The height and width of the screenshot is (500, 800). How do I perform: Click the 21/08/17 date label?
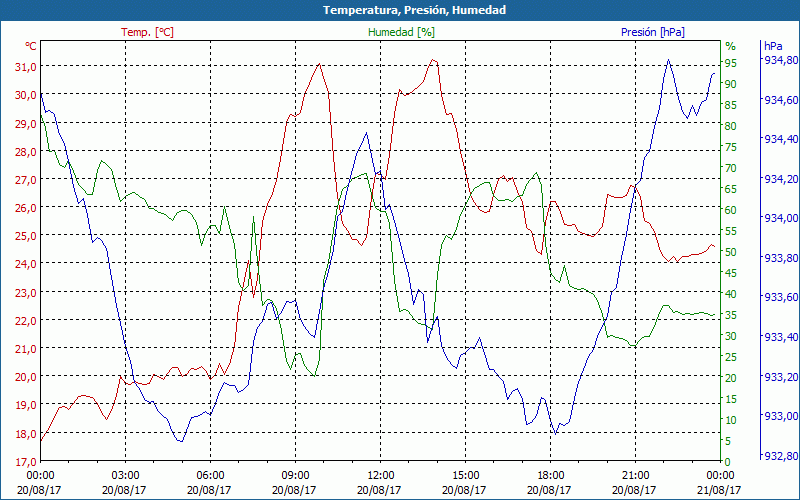pyautogui.click(x=720, y=490)
